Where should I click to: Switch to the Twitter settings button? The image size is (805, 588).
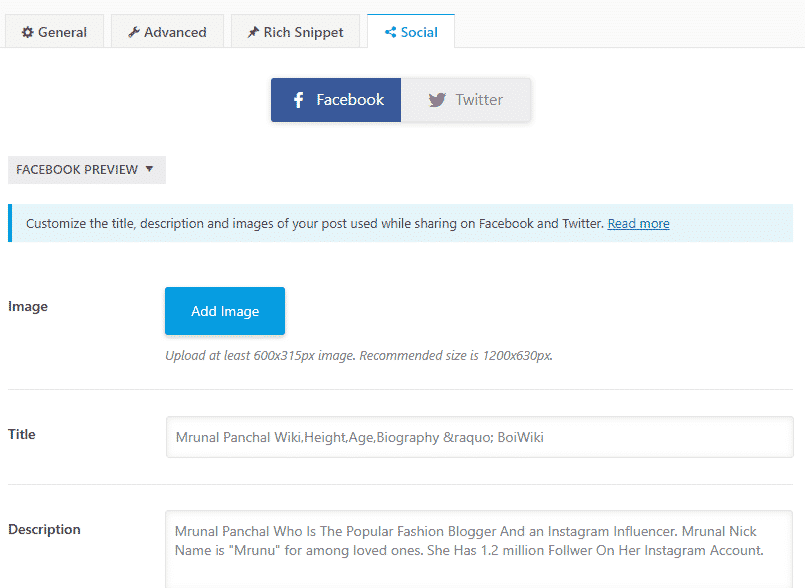click(466, 100)
